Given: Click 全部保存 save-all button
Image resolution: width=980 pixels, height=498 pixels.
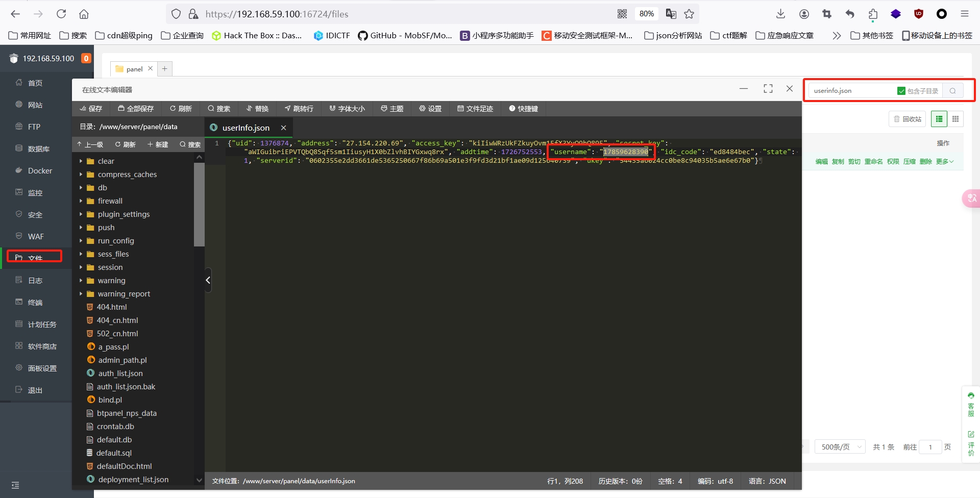Looking at the screenshot, I should click(x=136, y=109).
